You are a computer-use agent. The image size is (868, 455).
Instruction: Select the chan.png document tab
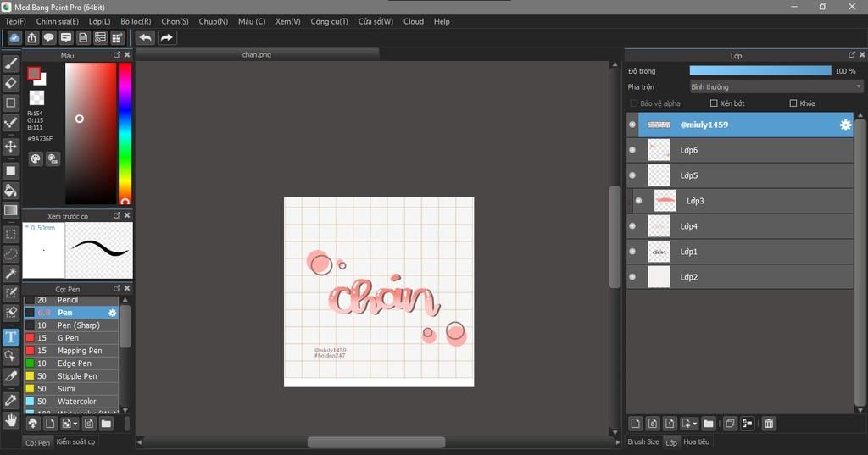pos(257,55)
